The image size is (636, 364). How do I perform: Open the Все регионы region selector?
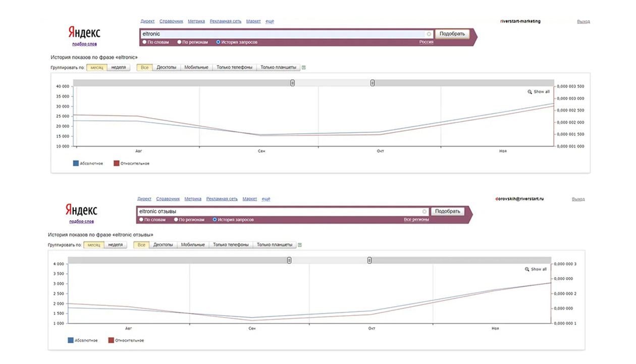point(416,220)
